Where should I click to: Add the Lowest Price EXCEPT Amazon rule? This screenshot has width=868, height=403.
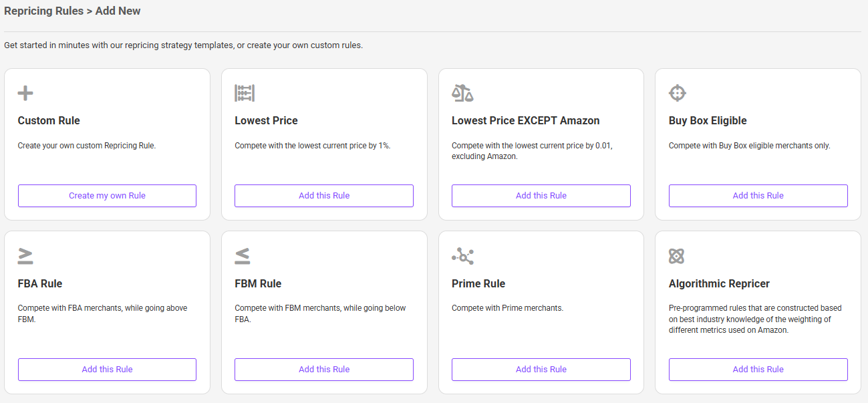point(541,196)
